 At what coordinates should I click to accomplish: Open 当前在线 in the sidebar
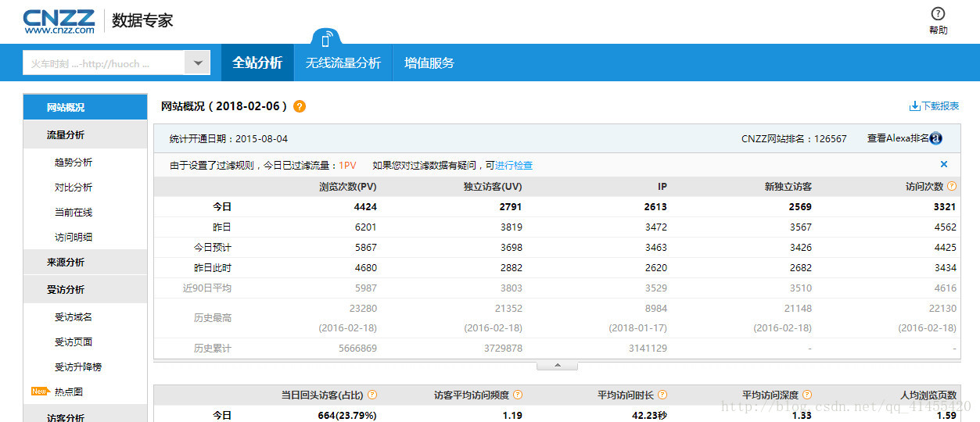(74, 213)
